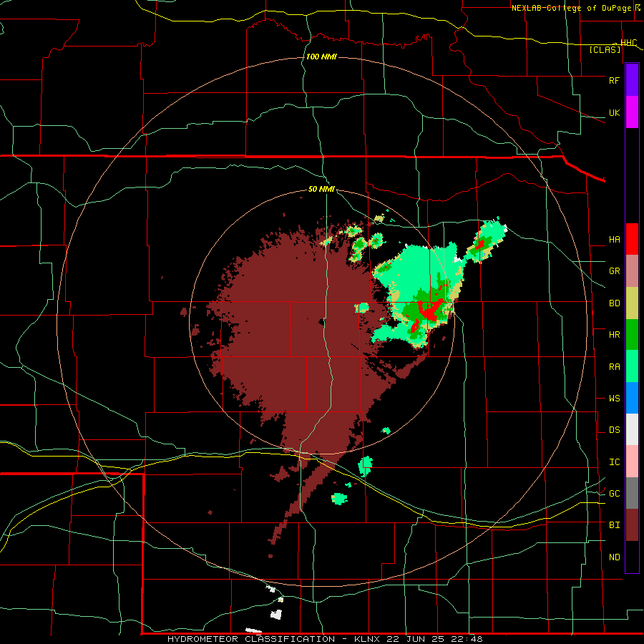
Task: Click the GC legend label
Action: point(614,494)
